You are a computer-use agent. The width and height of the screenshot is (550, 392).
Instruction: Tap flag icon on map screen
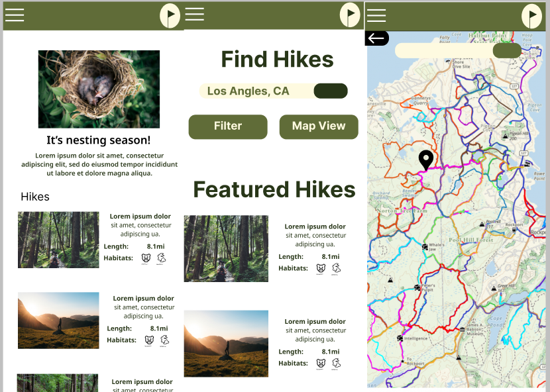pyautogui.click(x=531, y=16)
